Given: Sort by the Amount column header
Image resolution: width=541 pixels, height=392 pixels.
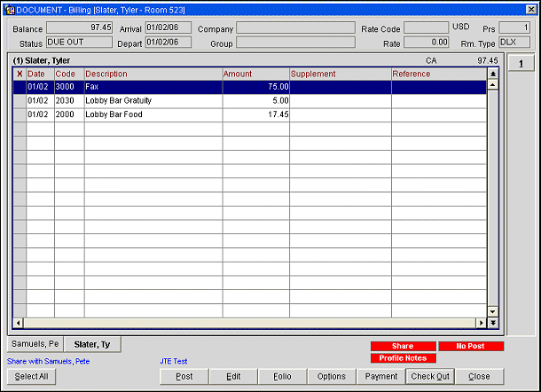Looking at the screenshot, I should (255, 74).
